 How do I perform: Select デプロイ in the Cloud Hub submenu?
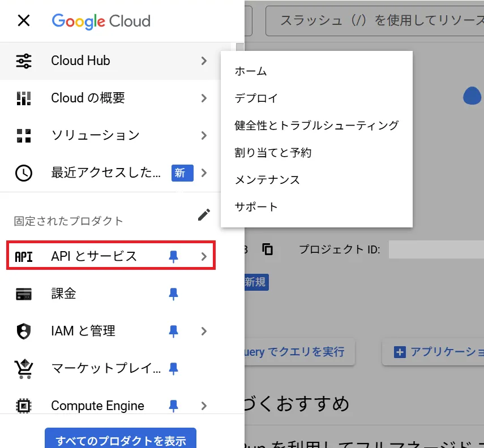(316, 98)
